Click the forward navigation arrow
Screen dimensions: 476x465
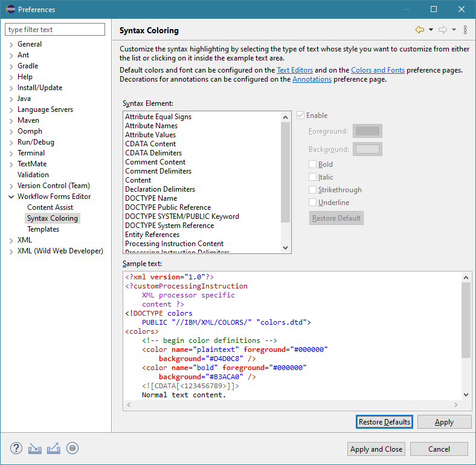(x=442, y=30)
